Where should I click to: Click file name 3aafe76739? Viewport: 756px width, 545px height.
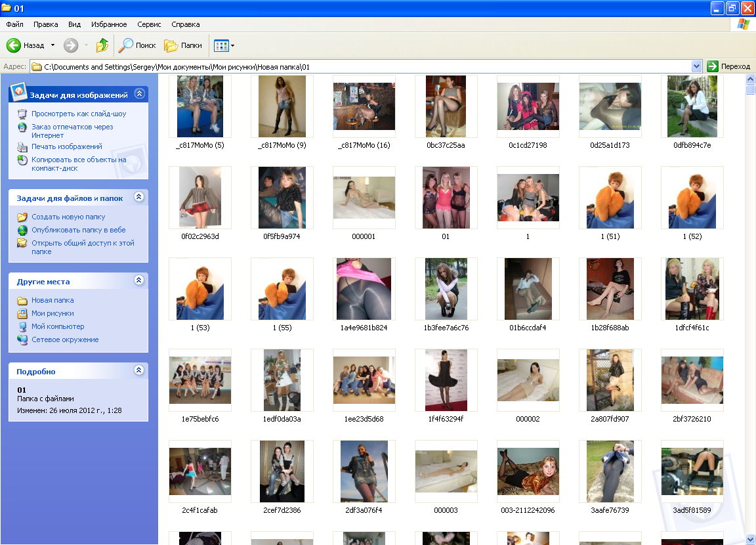tap(610, 510)
